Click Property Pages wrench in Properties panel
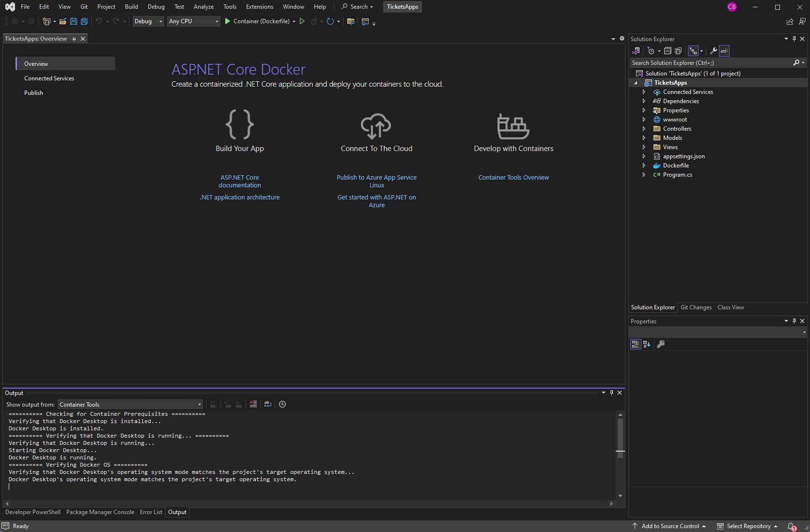 pyautogui.click(x=661, y=344)
